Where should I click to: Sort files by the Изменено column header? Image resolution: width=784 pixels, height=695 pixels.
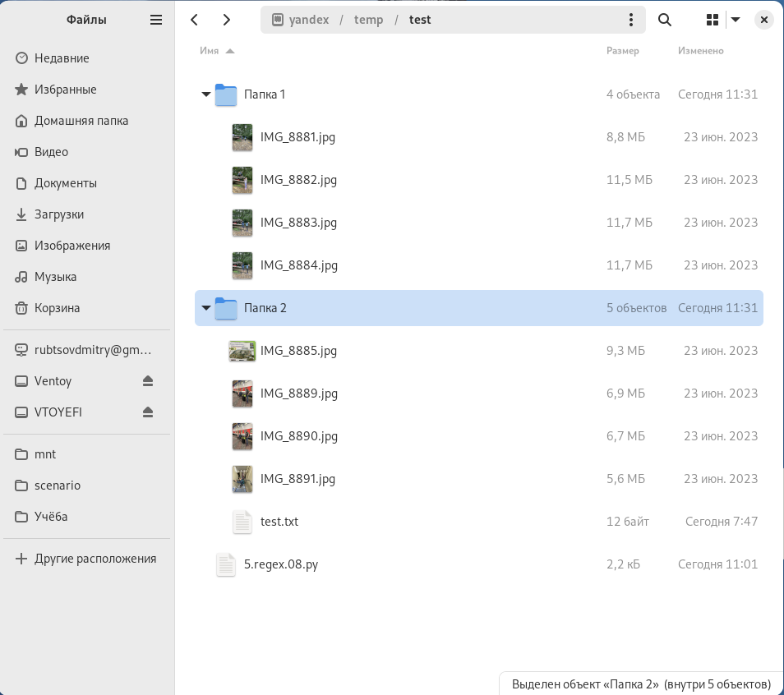(x=700, y=51)
